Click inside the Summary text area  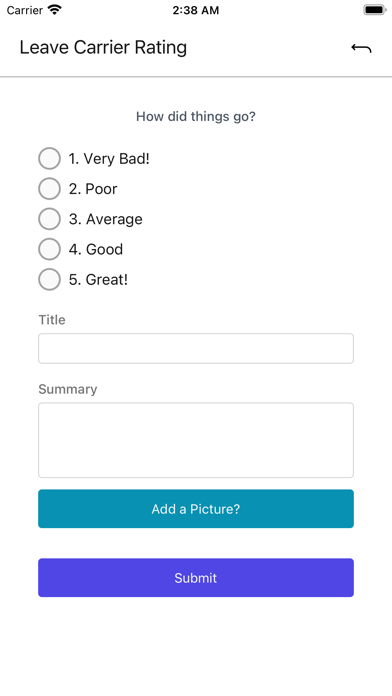coord(196,440)
